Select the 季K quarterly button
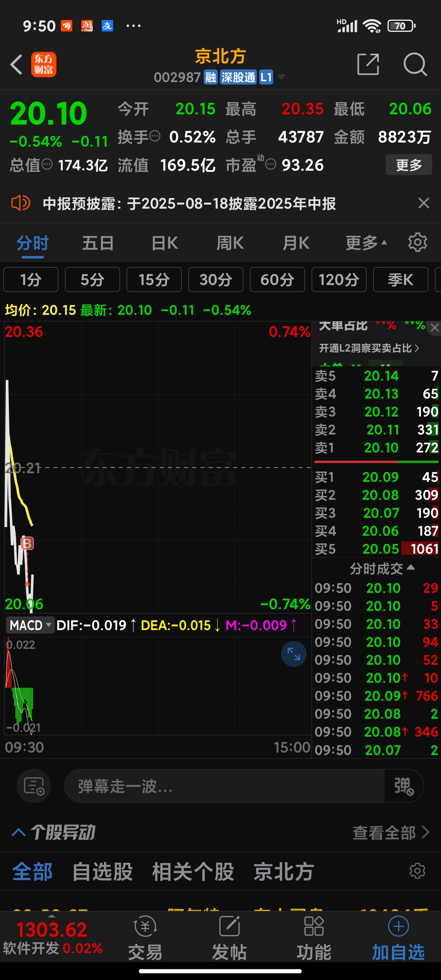441x980 pixels. 401,280
